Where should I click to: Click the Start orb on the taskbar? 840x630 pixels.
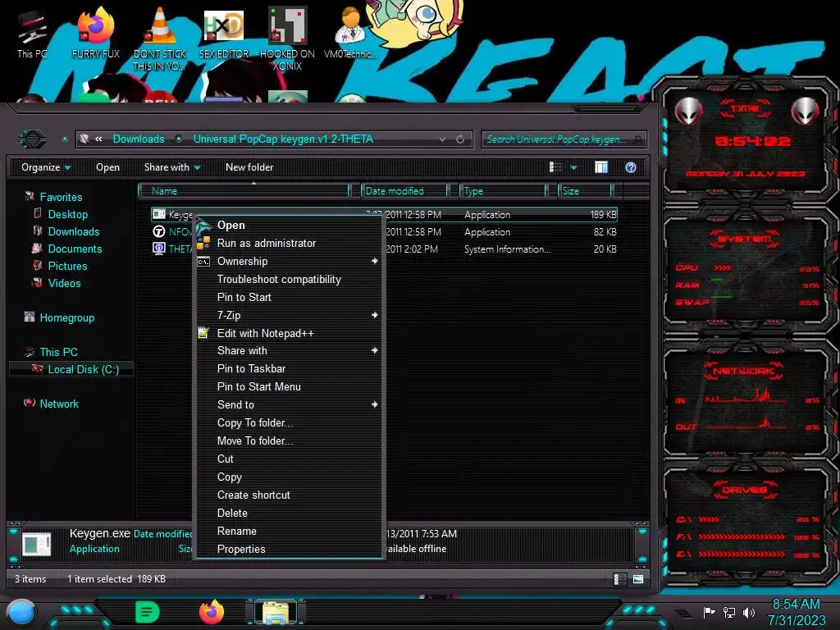point(21,612)
